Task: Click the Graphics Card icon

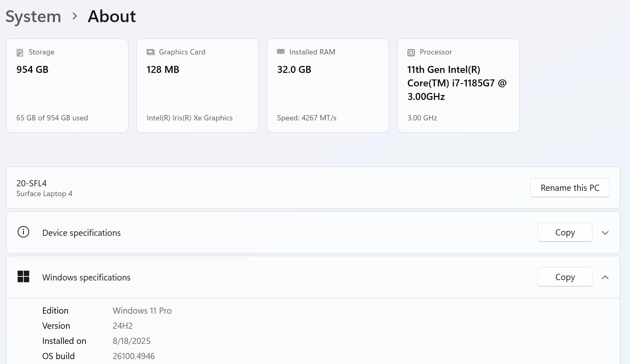Action: tap(150, 52)
